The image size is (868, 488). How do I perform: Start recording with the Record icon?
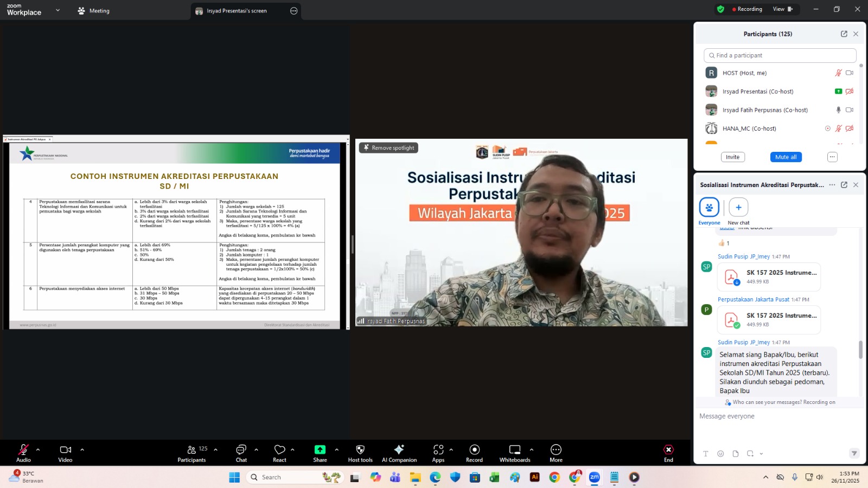[x=474, y=450]
